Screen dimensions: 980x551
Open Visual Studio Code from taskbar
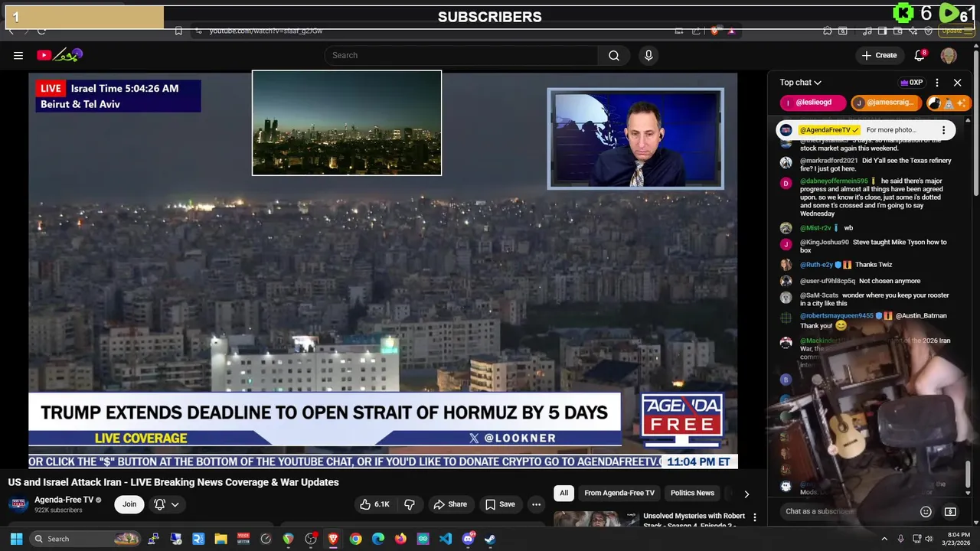click(446, 539)
